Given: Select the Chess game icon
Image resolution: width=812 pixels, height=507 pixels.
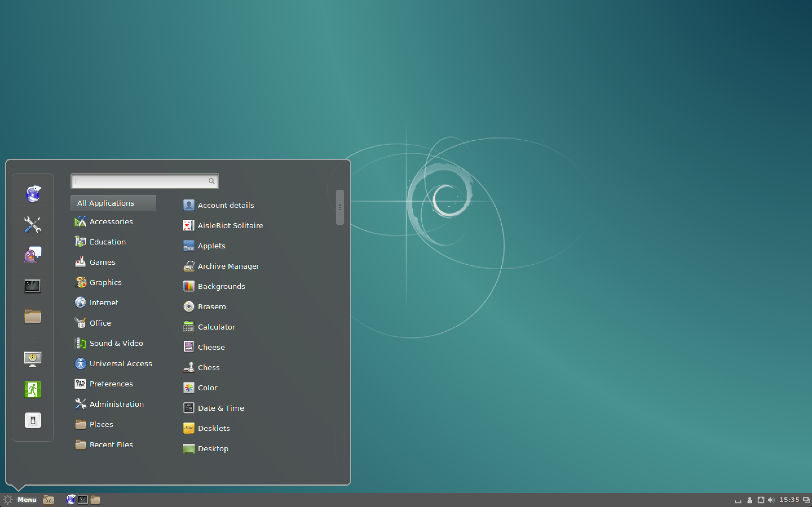Looking at the screenshot, I should pos(189,367).
